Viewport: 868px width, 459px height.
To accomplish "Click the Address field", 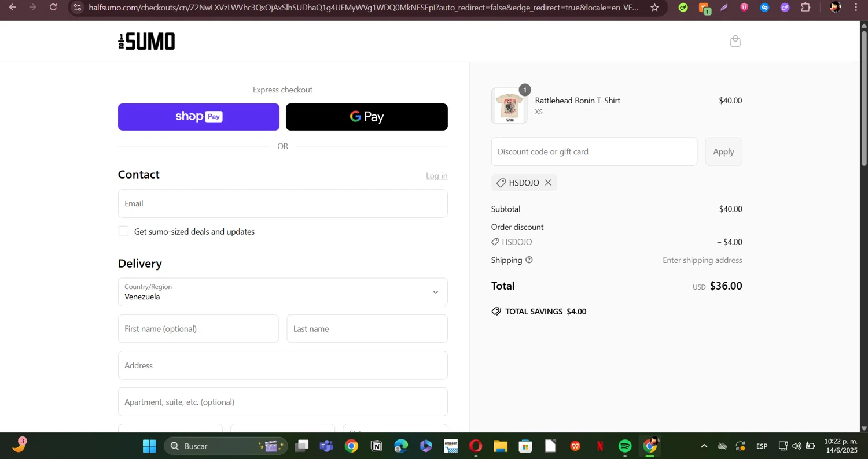I will pos(282,365).
